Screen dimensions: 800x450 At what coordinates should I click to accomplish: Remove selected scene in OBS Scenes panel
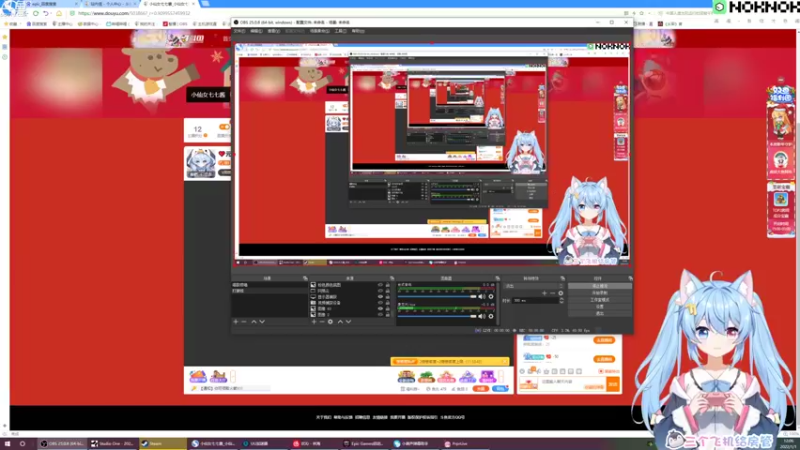tap(244, 321)
